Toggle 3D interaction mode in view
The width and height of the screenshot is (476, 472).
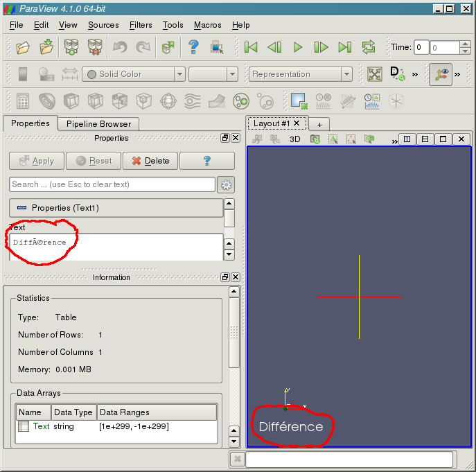point(294,139)
